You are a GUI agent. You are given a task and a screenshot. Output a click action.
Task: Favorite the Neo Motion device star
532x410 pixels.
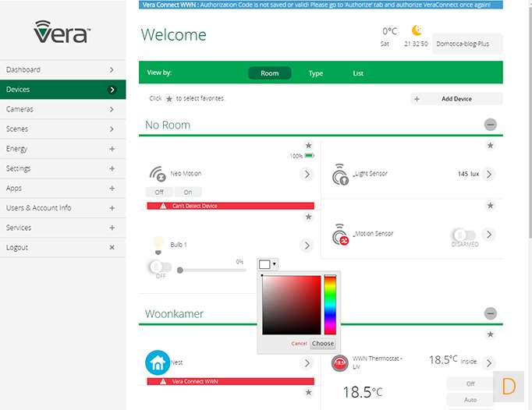(308, 145)
